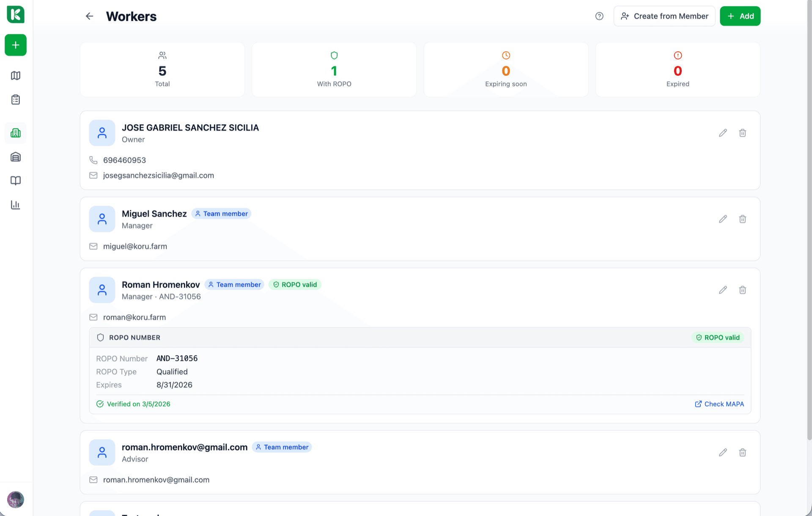The height and width of the screenshot is (516, 812).
Task: Delete Miguel Sanchez worker with trash icon
Action: pyautogui.click(x=742, y=219)
